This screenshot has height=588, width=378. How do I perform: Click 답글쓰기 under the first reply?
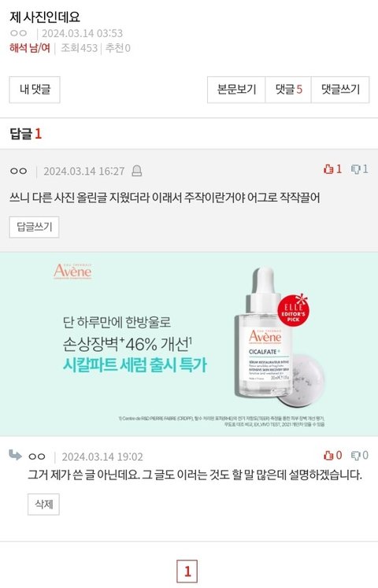(x=34, y=227)
